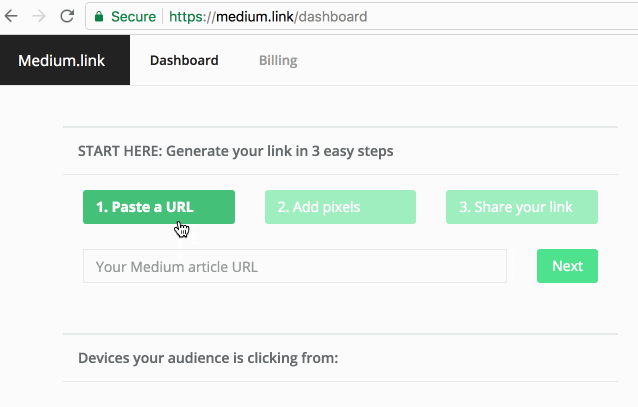Select step 3. Share your link

pyautogui.click(x=522, y=207)
